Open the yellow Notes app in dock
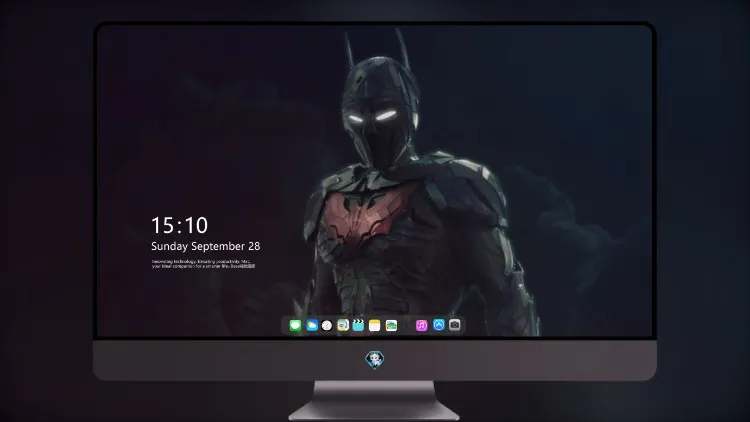Viewport: 750px width, 422px height. tap(375, 325)
